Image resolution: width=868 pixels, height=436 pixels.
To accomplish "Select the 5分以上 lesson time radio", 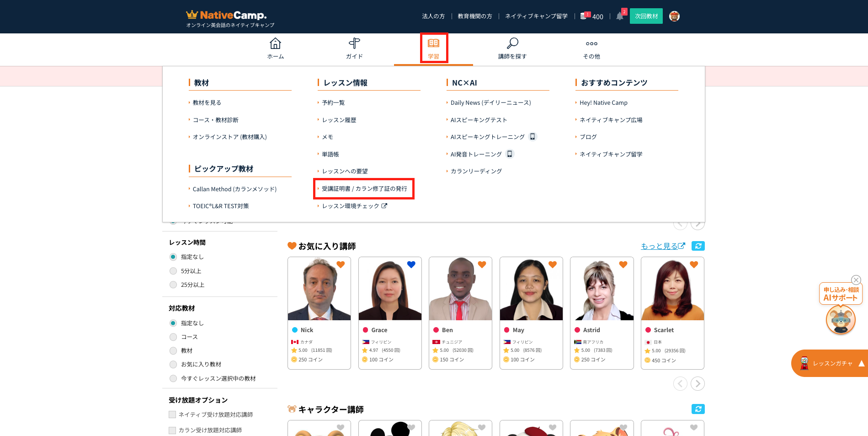I will [x=173, y=271].
